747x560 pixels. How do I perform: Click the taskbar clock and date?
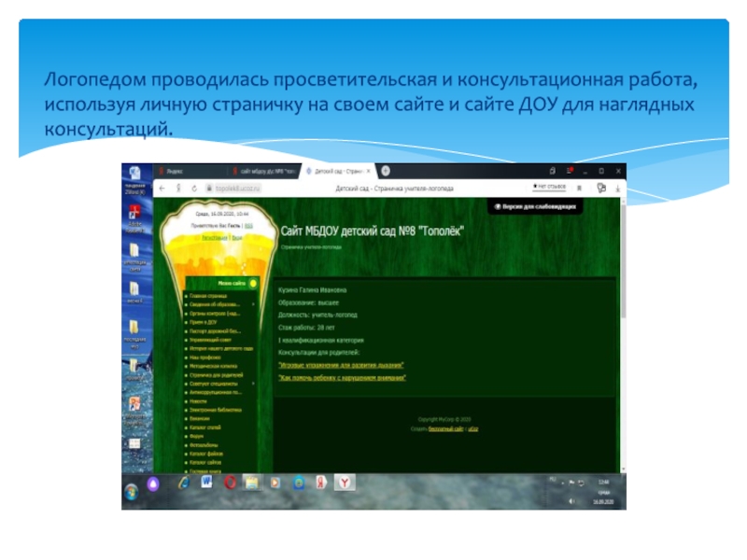(603, 492)
